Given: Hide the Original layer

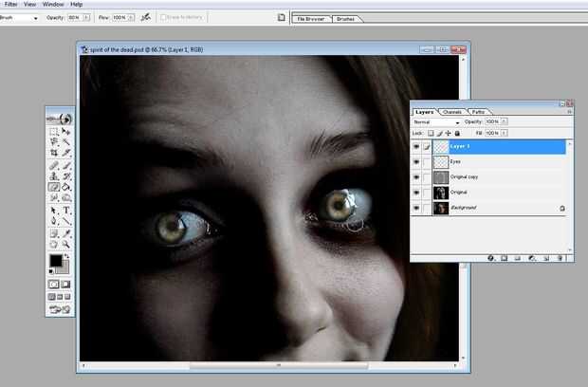Looking at the screenshot, I should point(416,193).
